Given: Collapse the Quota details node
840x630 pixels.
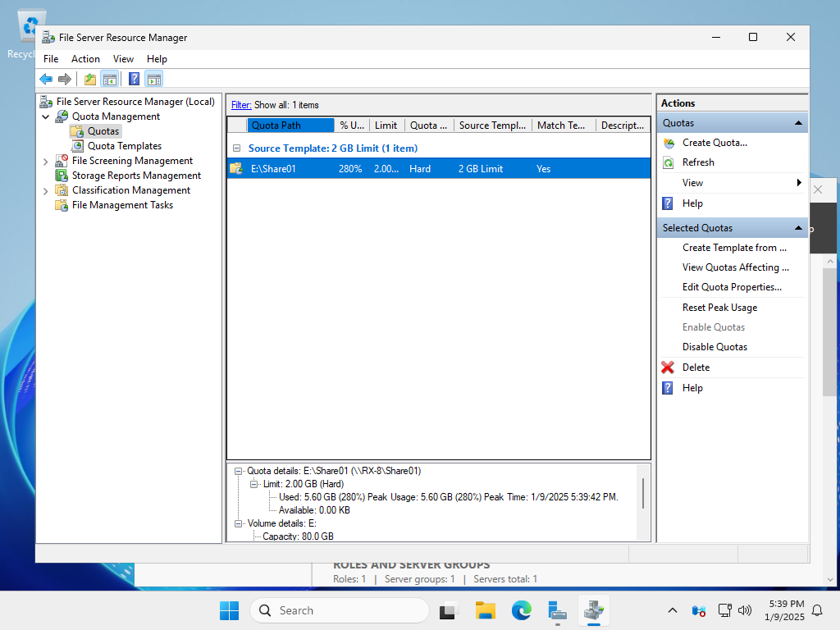Looking at the screenshot, I should [x=239, y=472].
